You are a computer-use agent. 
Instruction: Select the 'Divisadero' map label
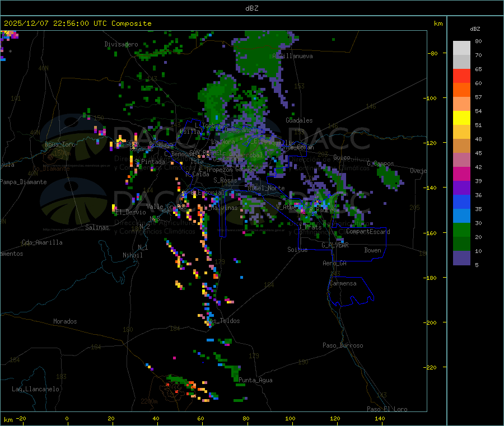121,44
